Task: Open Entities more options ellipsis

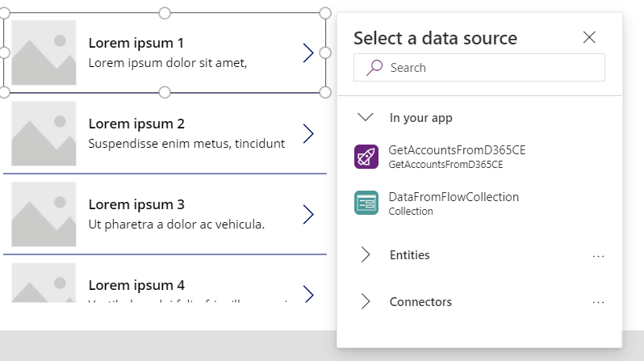Action: pos(598,256)
